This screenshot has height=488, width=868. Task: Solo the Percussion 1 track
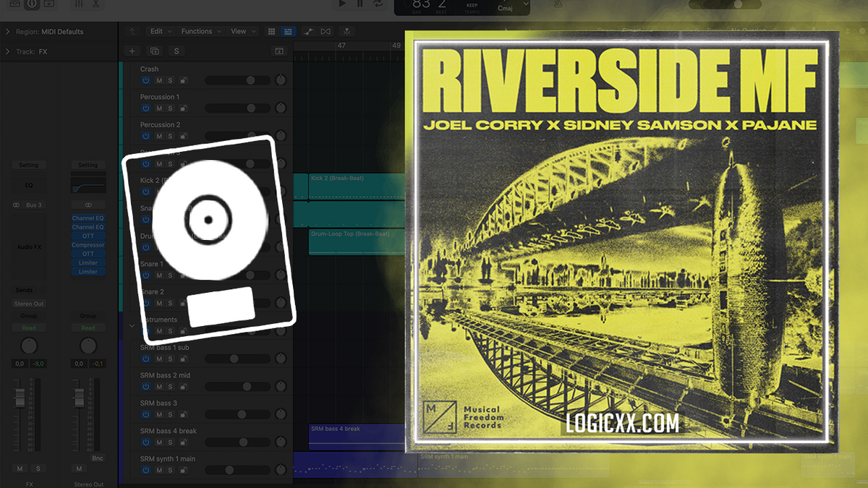[170, 108]
